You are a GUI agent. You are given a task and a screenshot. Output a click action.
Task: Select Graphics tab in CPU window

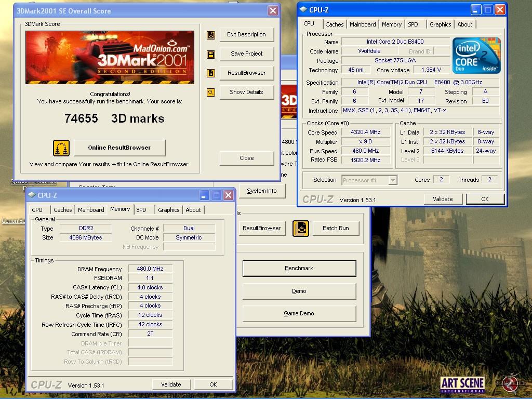point(440,24)
